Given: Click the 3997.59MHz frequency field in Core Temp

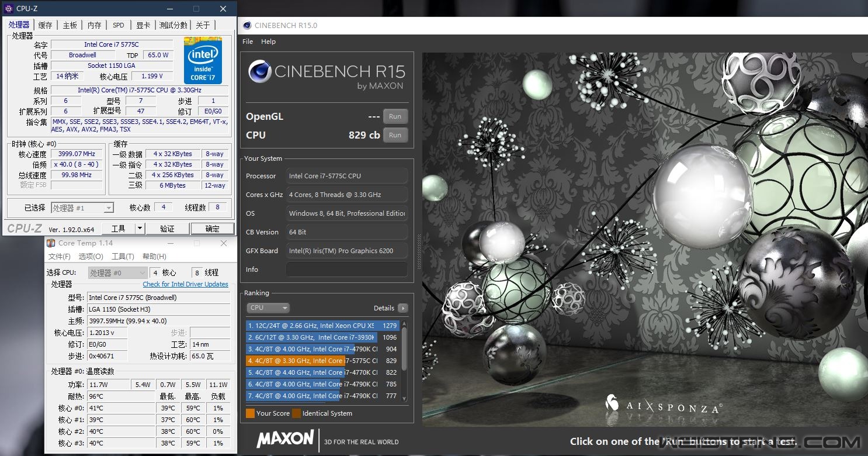Looking at the screenshot, I should pos(159,321).
